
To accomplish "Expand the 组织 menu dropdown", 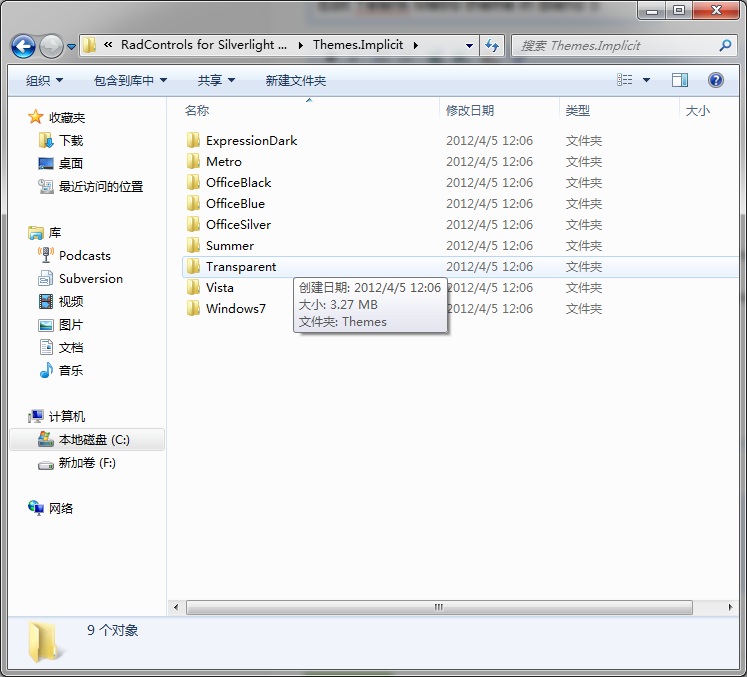I will pyautogui.click(x=44, y=81).
